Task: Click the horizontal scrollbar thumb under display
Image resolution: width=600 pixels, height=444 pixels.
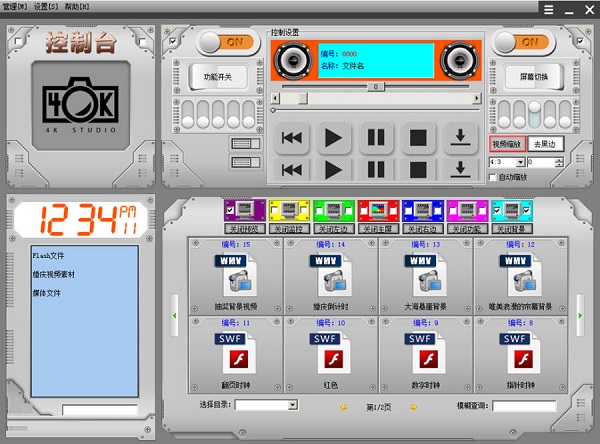Action: (303, 98)
